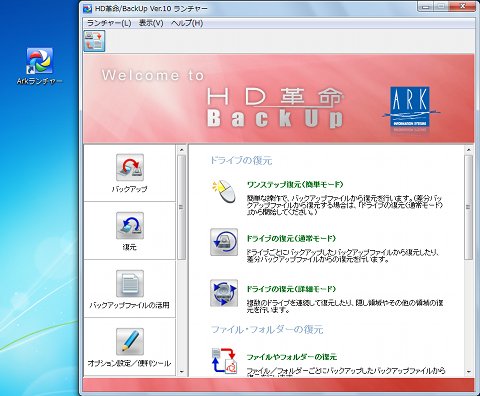Image resolution: width=480 pixels, height=396 pixels.
Task: Launch ファイルやフォルダーの復元 link
Action: pos(292,357)
